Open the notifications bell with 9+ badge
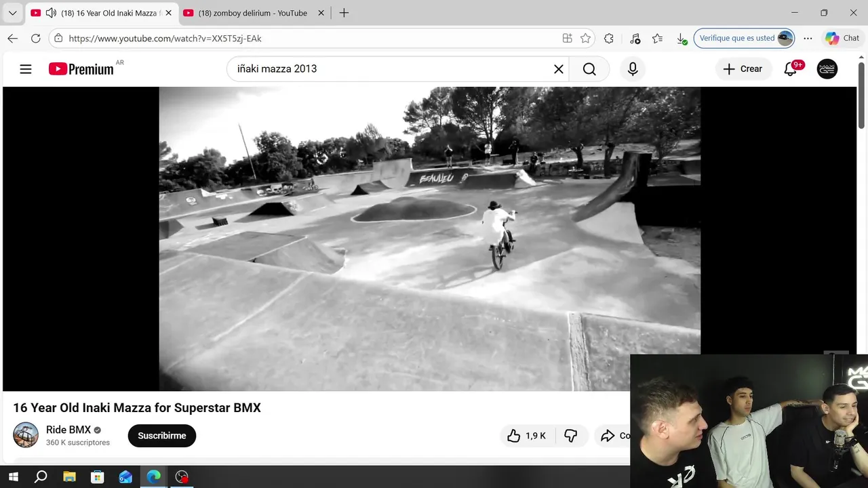Image resolution: width=868 pixels, height=488 pixels. coord(791,68)
